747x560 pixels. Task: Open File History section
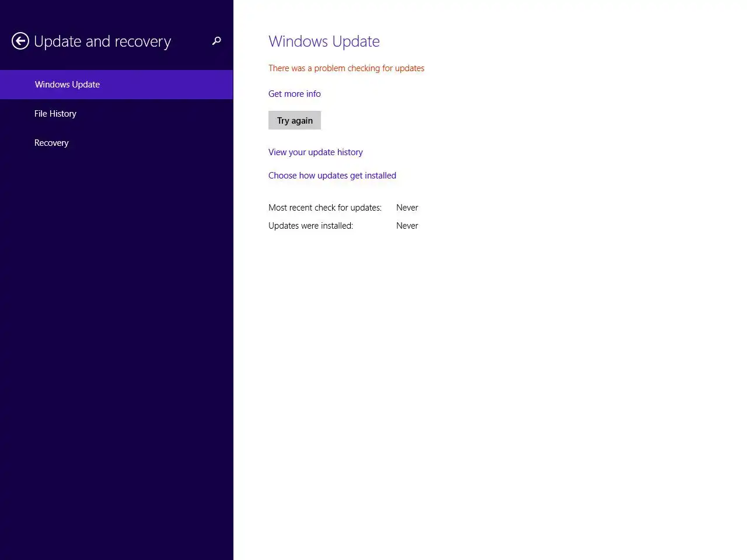tap(117, 114)
